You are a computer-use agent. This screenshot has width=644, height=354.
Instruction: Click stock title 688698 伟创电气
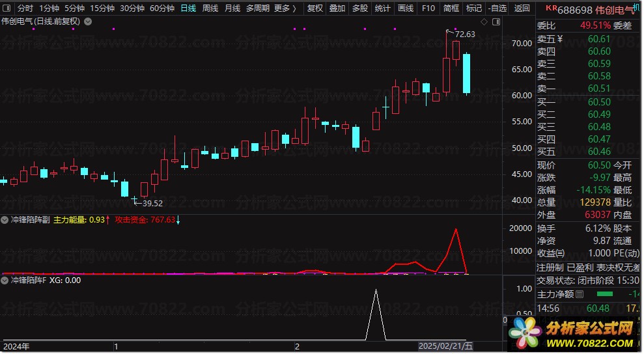pyautogui.click(x=596, y=10)
